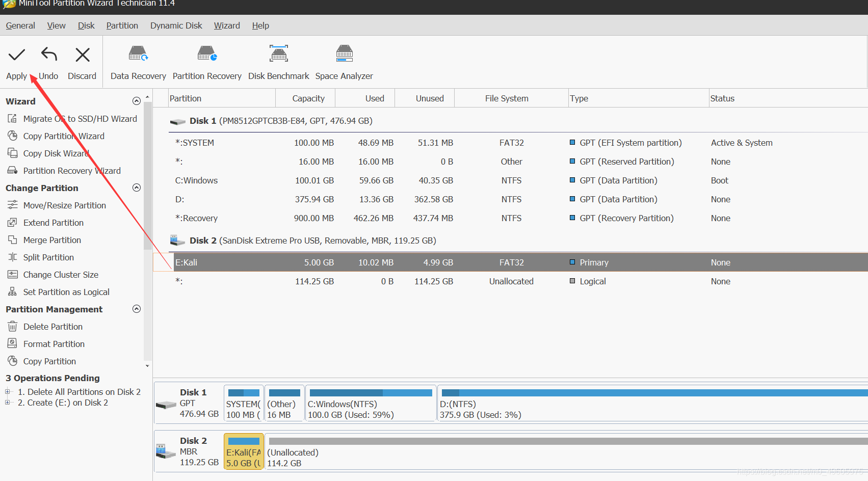868x481 pixels.
Task: Expand pending operation Delete All Partitions
Action: [x=8, y=392]
